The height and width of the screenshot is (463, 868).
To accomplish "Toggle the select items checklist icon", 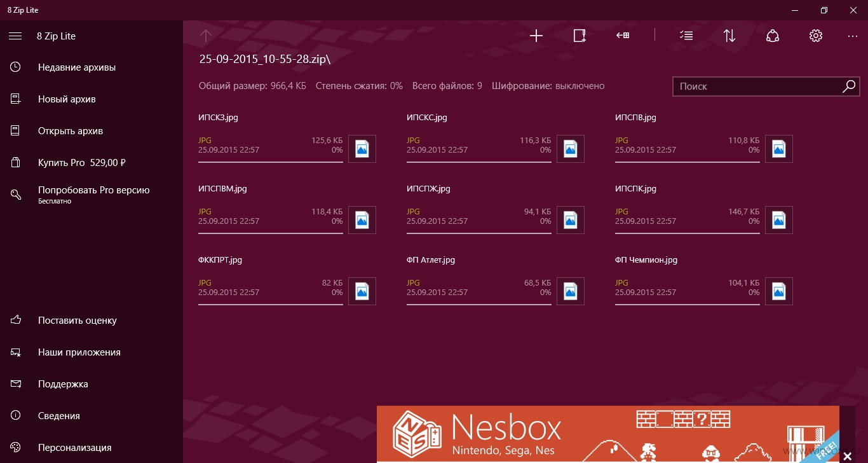I will pyautogui.click(x=686, y=36).
